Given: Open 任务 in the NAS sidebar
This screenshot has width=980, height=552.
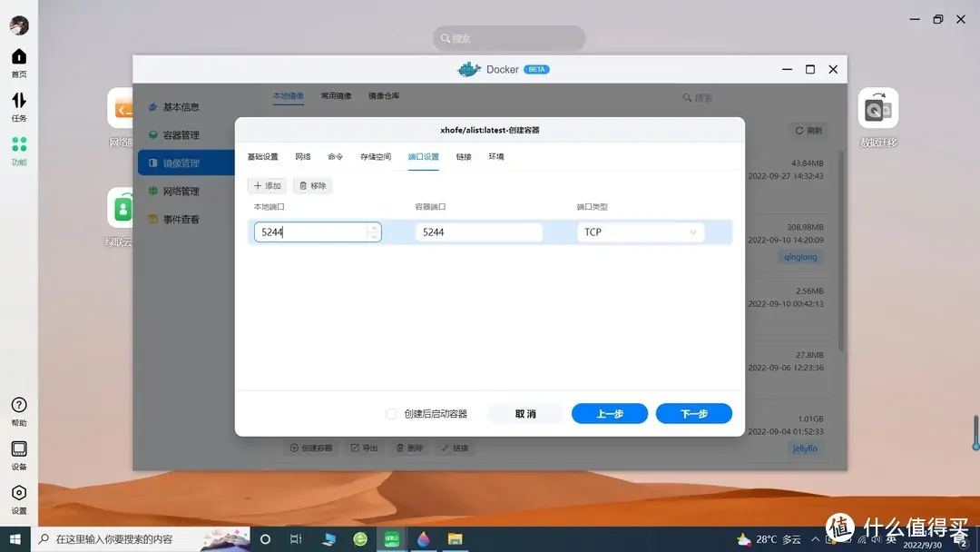Looking at the screenshot, I should [19, 107].
